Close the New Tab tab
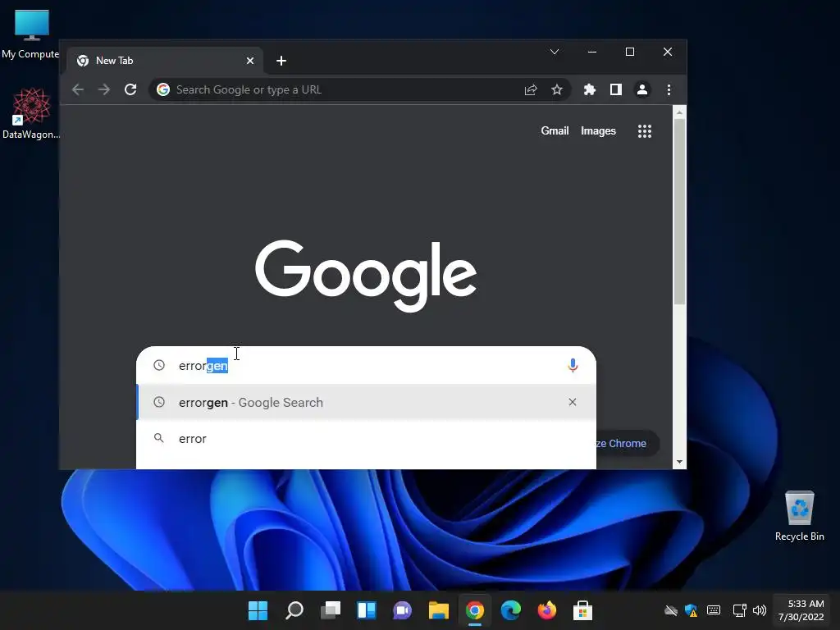This screenshot has height=630, width=840. pyautogui.click(x=249, y=61)
